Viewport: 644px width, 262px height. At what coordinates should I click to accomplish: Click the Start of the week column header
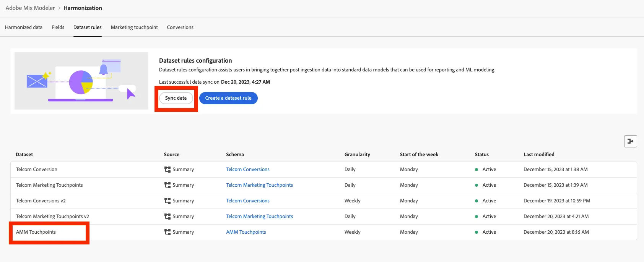click(419, 155)
